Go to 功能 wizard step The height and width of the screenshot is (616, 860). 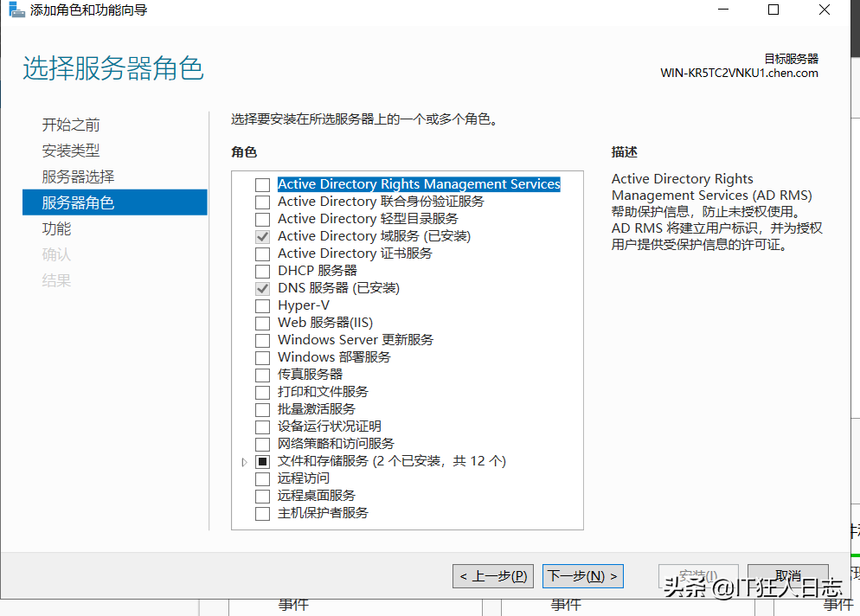click(56, 228)
